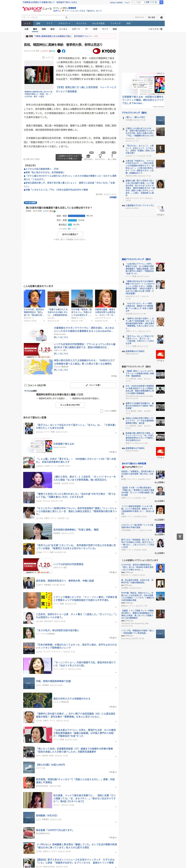Click the KYODO news agency logo
Viewport: 186px width, 868px height.
click(104, 51)
